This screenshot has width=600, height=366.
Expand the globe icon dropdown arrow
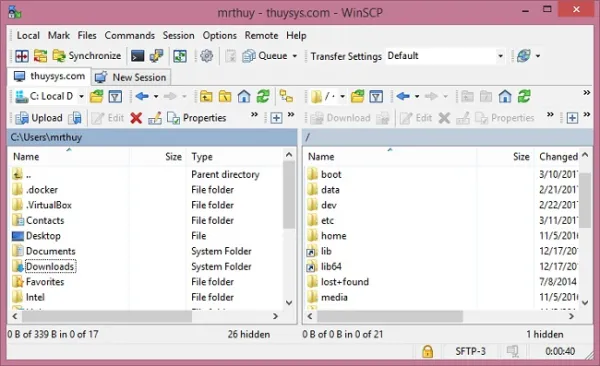pyautogui.click(x=538, y=56)
